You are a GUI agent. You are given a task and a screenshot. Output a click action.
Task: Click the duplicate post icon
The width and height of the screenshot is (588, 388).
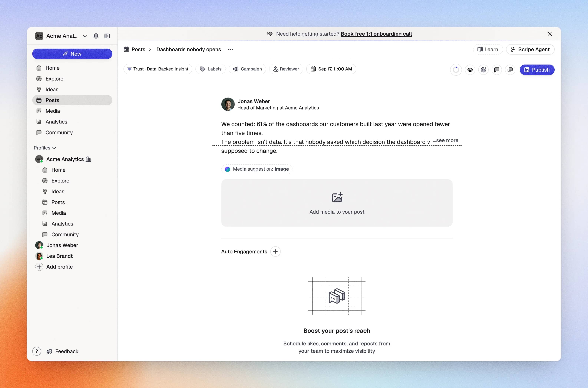pos(510,70)
